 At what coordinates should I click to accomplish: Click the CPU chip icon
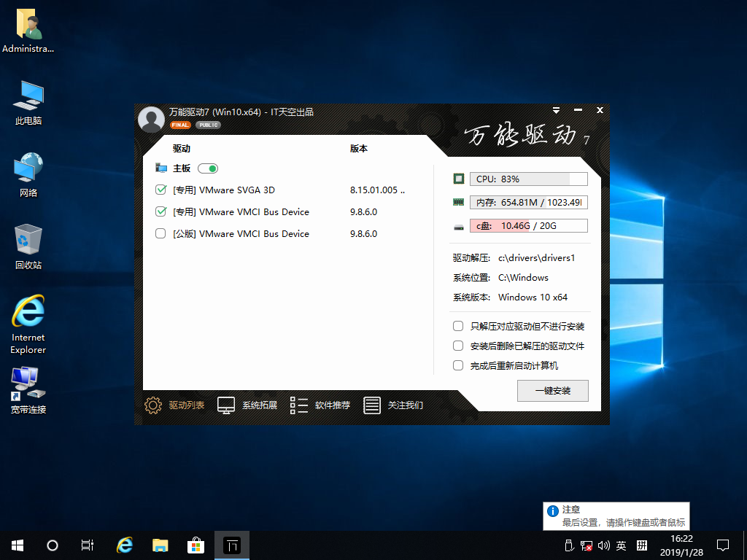click(458, 179)
